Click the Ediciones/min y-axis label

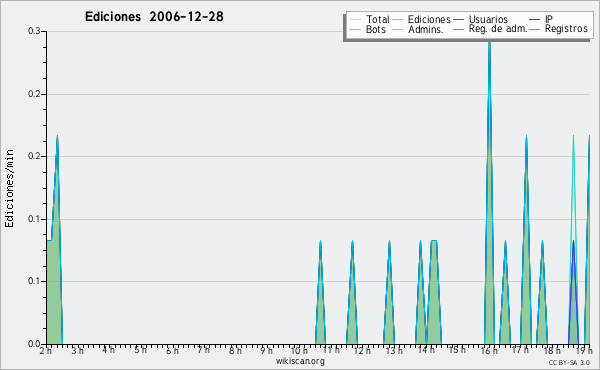9,188
